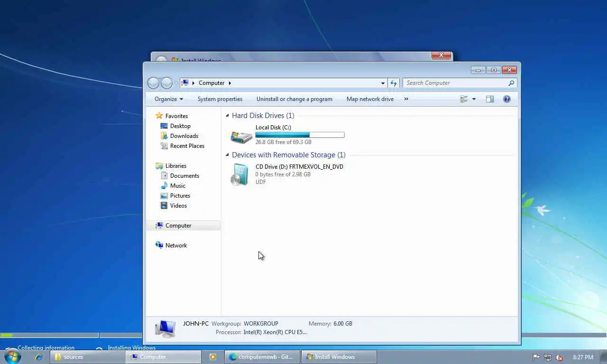Select Uninstall or change a program
Image resolution: width=607 pixels, height=364 pixels.
[x=294, y=99]
